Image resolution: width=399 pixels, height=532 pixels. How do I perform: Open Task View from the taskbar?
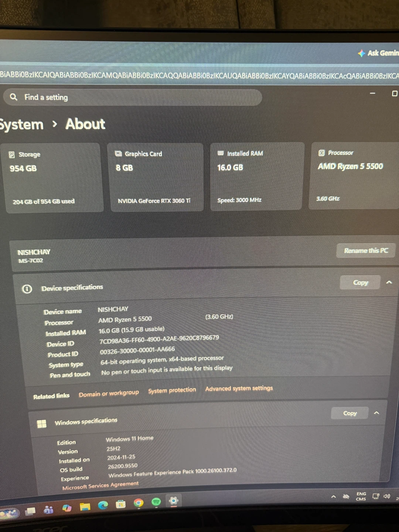pyautogui.click(x=30, y=511)
